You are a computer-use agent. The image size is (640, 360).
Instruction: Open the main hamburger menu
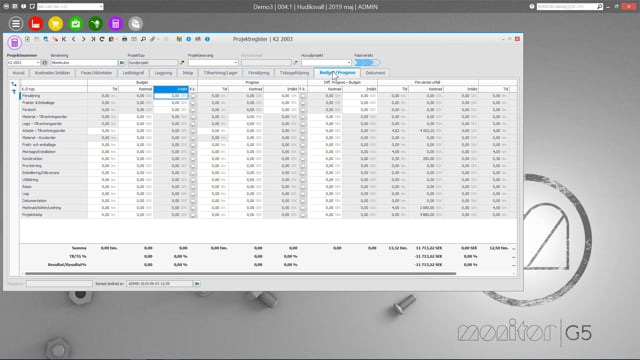16,24
